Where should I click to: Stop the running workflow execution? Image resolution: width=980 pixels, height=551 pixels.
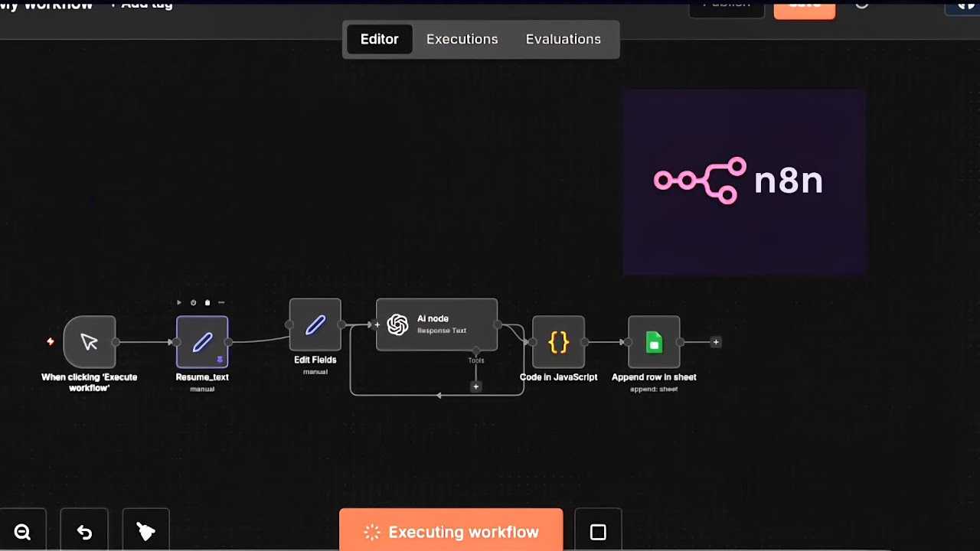598,532
